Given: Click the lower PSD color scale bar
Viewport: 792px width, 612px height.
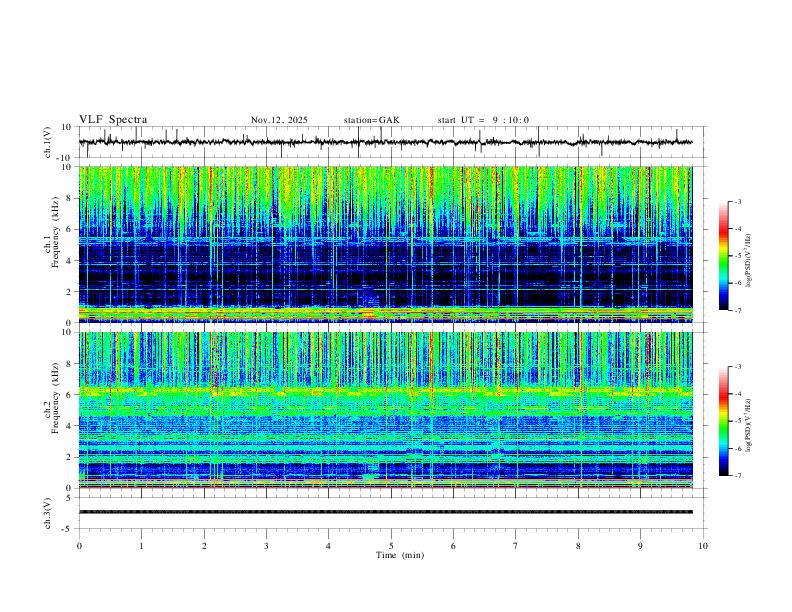Looking at the screenshot, I should 723,421.
